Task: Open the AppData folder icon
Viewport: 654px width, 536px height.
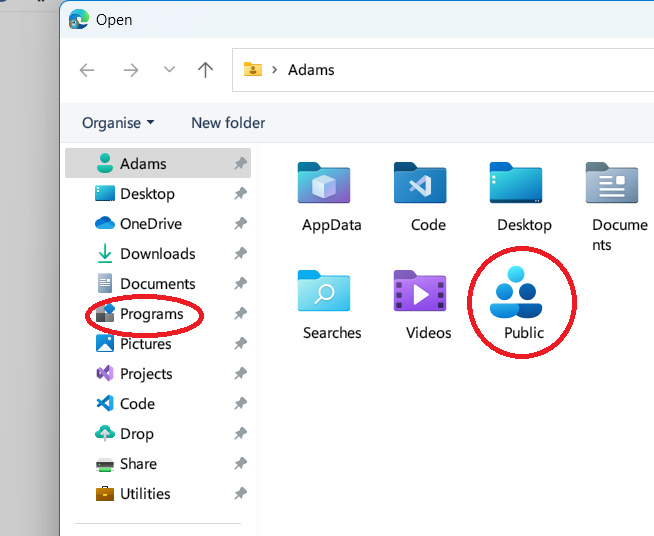Action: 331,186
